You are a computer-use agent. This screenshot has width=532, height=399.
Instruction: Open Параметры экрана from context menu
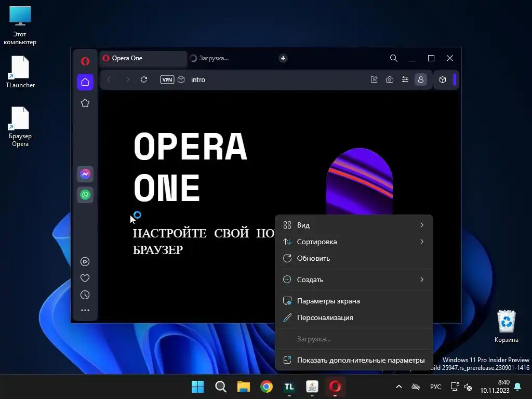(x=354, y=301)
